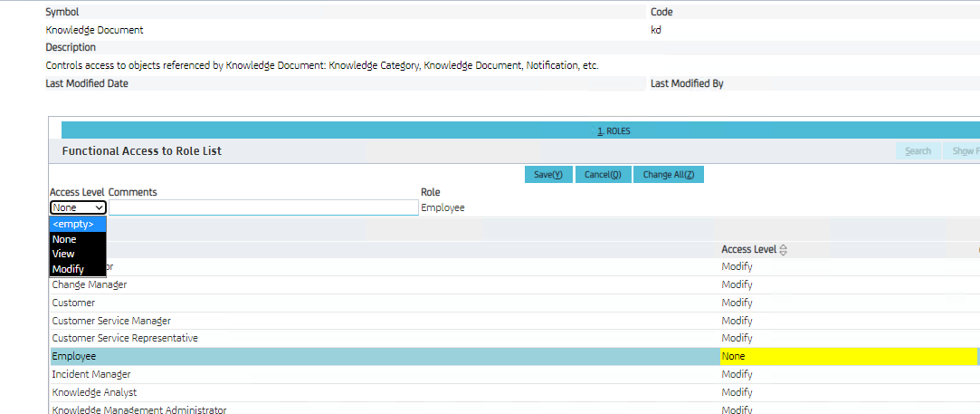This screenshot has height=414, width=980.
Task: Click the Customer Service Manager row
Action: point(111,321)
